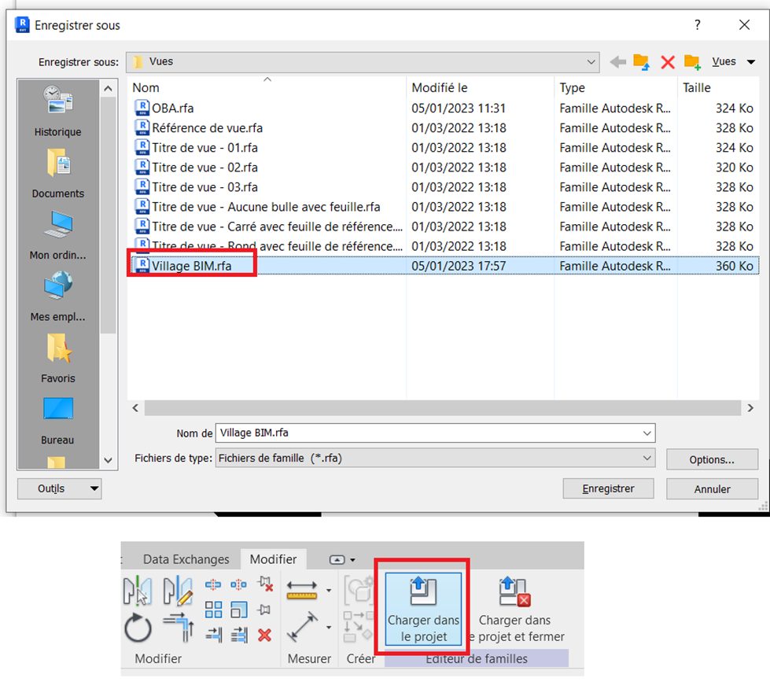The height and width of the screenshot is (700, 770).
Task: Open Documents in the places bar
Action: 58,173
